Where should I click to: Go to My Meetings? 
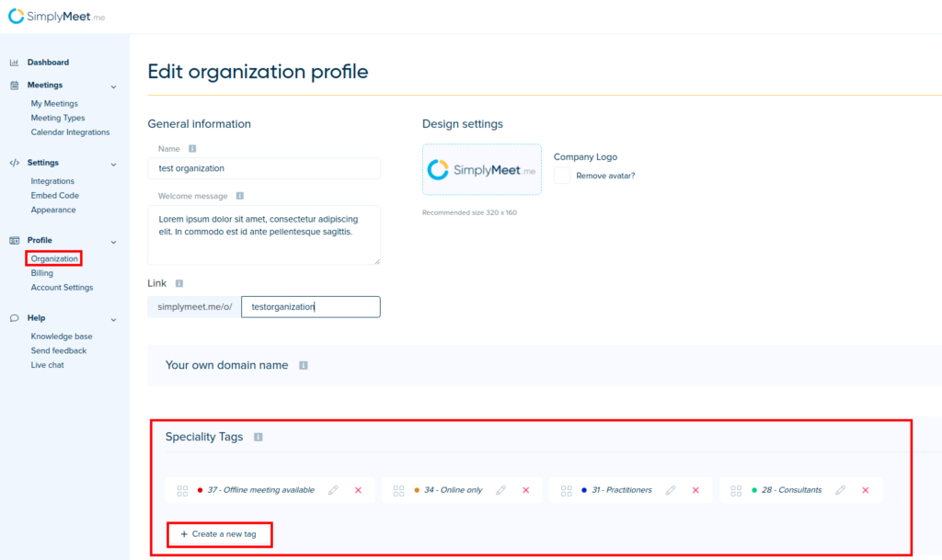click(54, 104)
